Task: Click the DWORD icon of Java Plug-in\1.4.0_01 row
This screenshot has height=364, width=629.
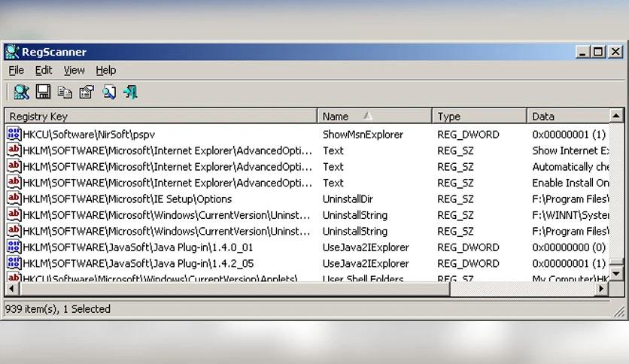Action: pos(14,247)
